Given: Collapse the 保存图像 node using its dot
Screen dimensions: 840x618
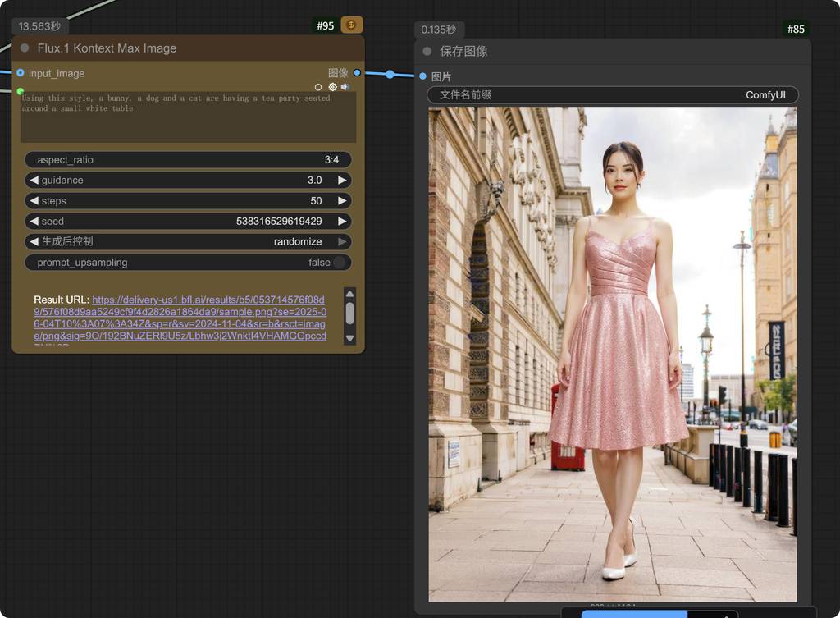Looking at the screenshot, I should coord(427,51).
